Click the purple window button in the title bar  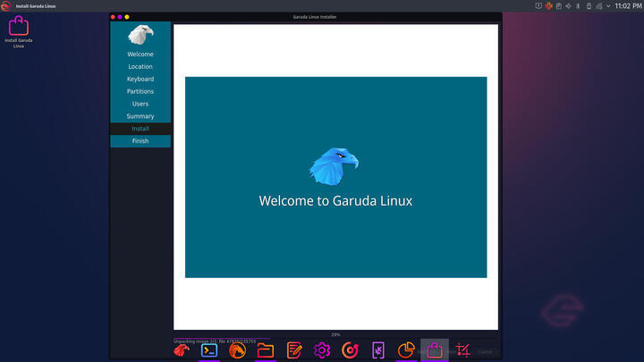(120, 17)
